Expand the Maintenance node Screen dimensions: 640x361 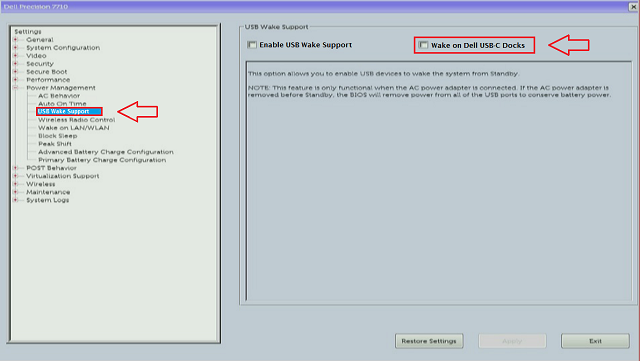point(16,192)
